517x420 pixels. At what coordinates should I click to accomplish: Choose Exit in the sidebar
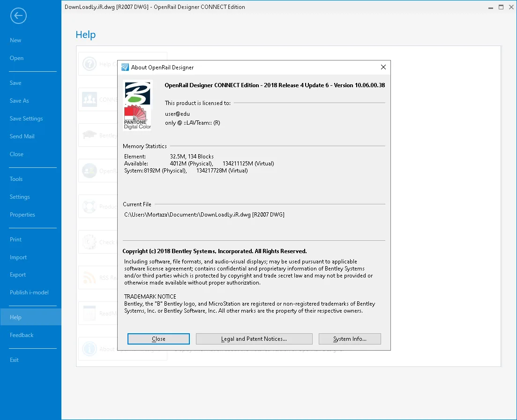point(14,360)
